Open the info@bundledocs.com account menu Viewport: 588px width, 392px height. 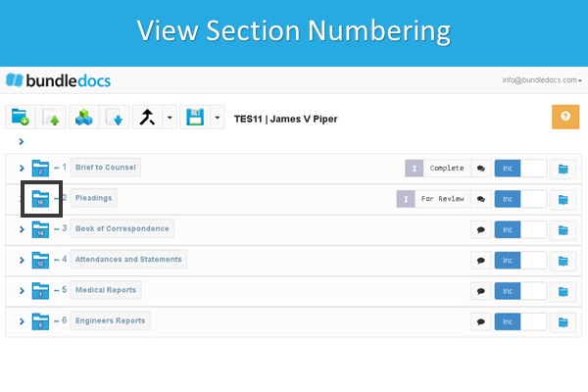tap(541, 78)
